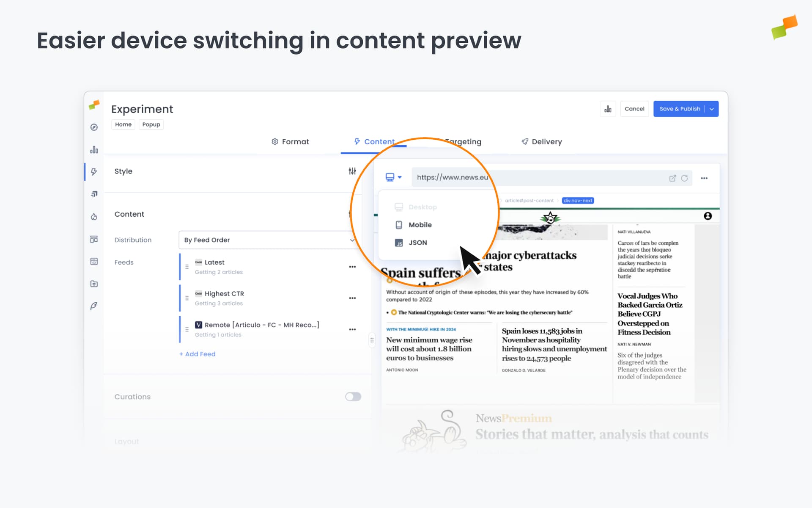Click the style adjustments sliders icon
The image size is (812, 508).
coord(352,171)
